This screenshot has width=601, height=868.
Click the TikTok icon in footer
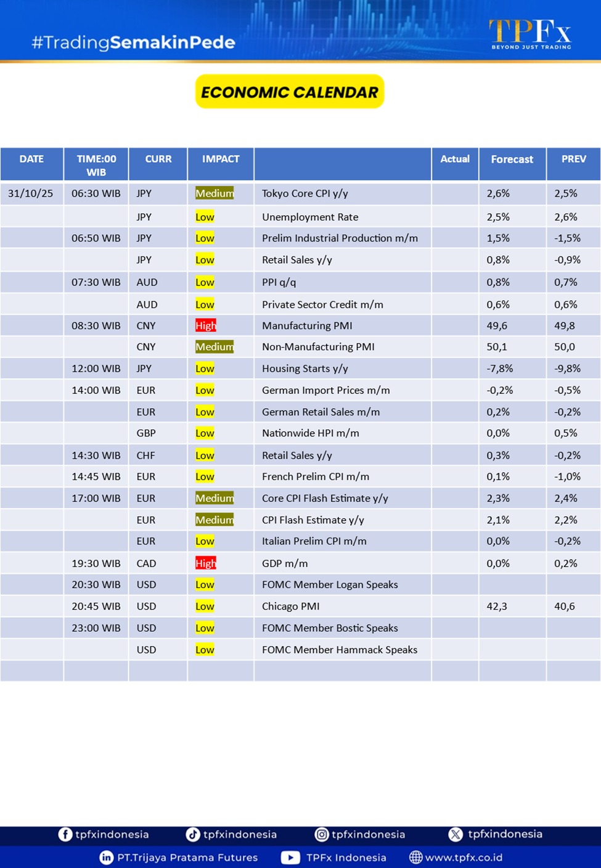[x=193, y=835]
